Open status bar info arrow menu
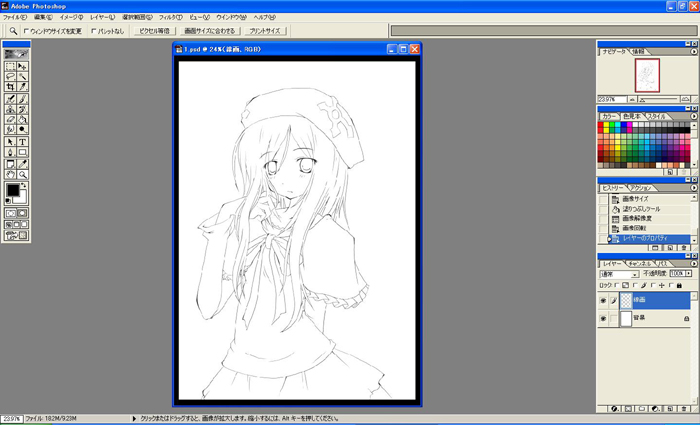Viewport: 700px width, 425px height. coord(134,419)
